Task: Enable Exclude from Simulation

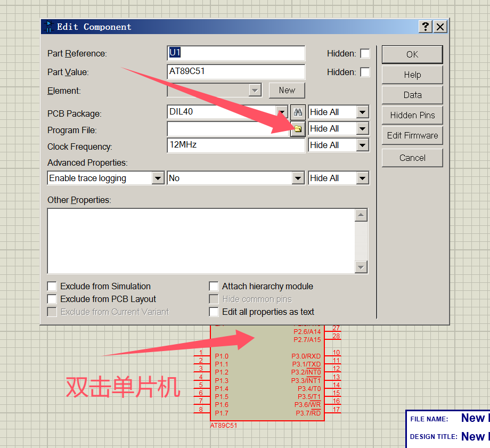Action: (52, 286)
